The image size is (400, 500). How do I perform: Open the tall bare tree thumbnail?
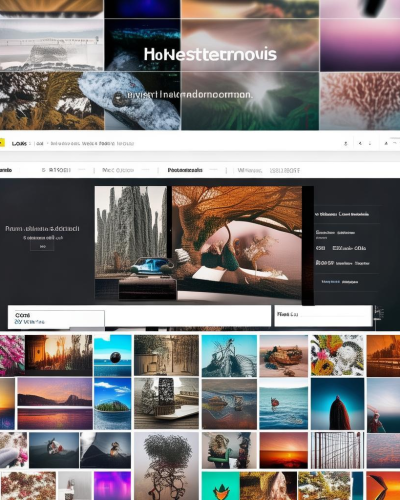click(x=166, y=466)
